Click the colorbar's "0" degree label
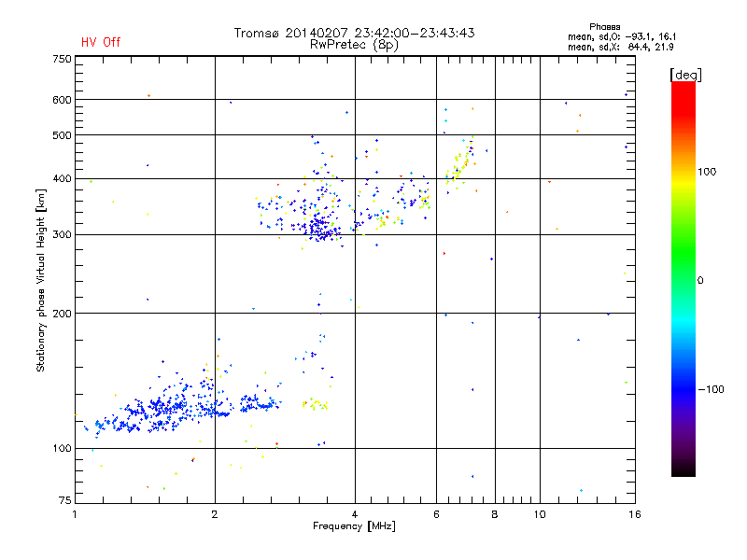Viewport: 747px width, 560px height. pos(699,281)
